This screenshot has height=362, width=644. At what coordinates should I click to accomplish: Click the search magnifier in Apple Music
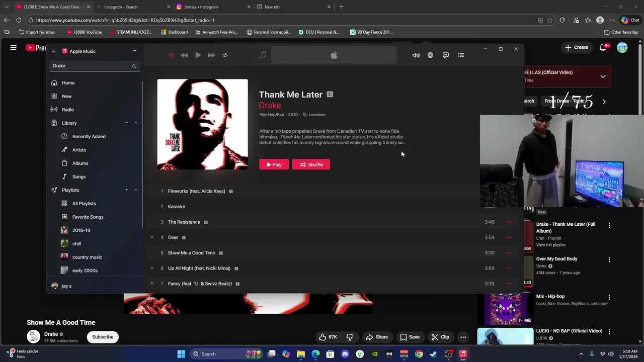point(134,66)
